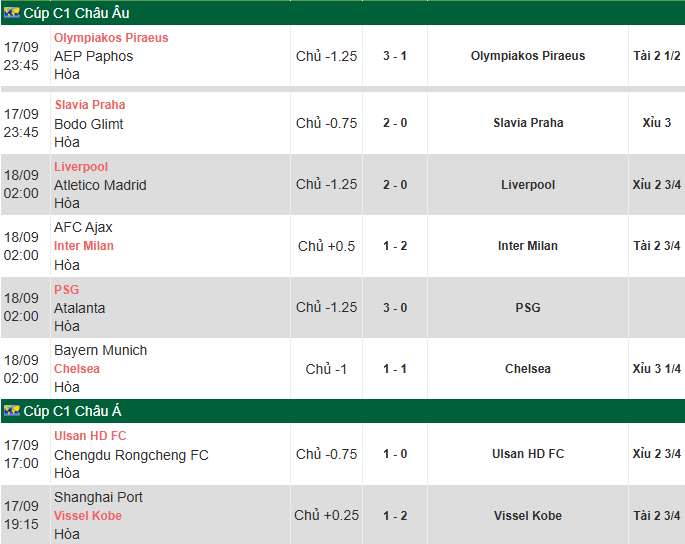Viewport: 685px width, 544px height.
Task: Click the Cúp C1 Châu Âu league icon
Action: [12, 13]
